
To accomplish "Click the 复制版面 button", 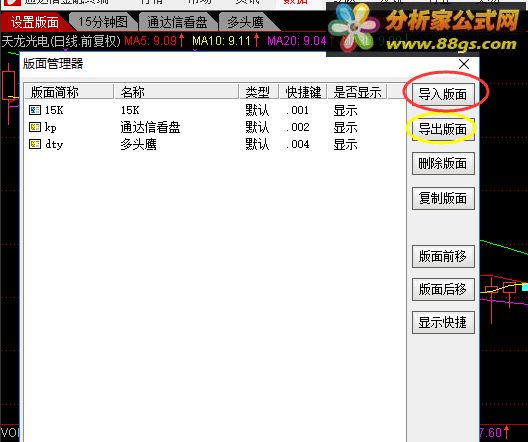I will click(443, 198).
